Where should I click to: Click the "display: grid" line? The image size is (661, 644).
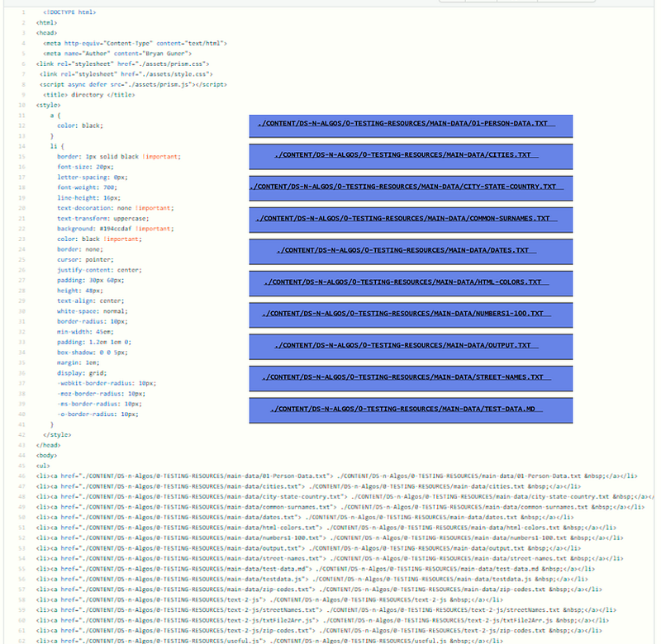click(x=82, y=373)
